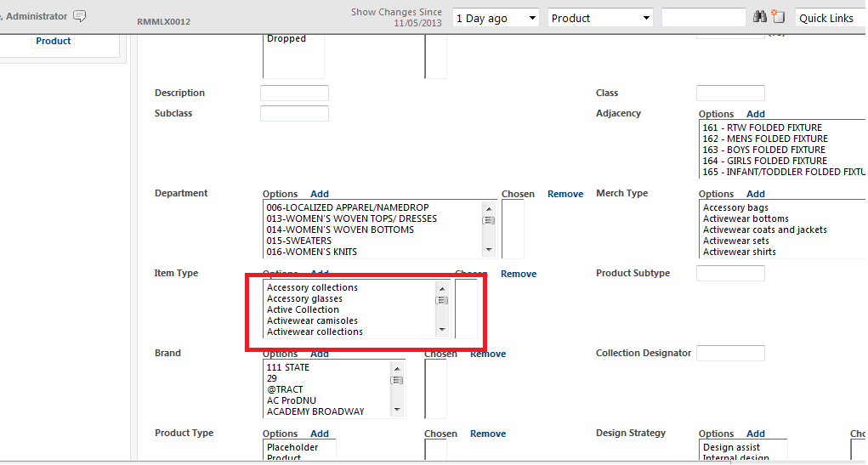
Task: Click Add link above Adjacency options
Action: tap(755, 114)
